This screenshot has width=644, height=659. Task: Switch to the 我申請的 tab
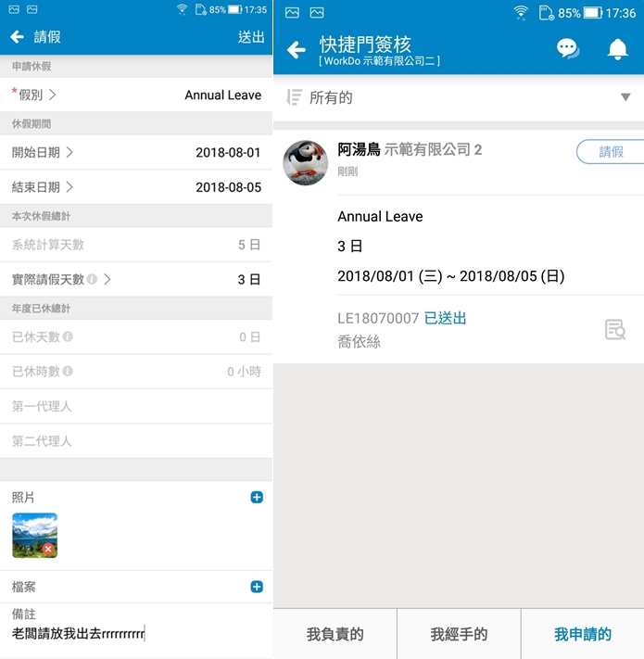pyautogui.click(x=583, y=634)
